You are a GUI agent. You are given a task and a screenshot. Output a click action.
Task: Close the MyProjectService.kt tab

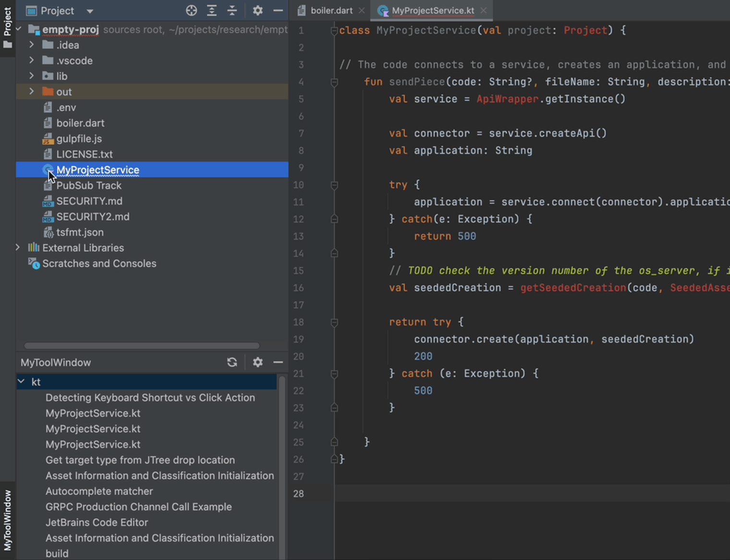[484, 11]
